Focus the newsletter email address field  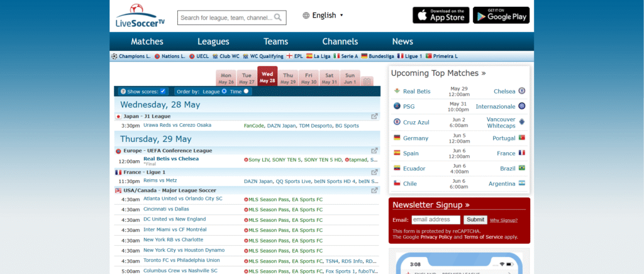click(436, 220)
